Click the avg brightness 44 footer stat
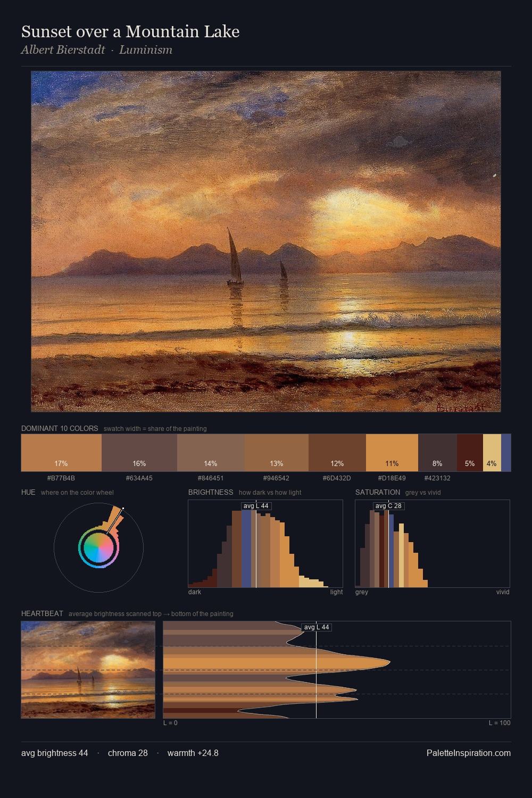The height and width of the screenshot is (798, 532). point(55,753)
